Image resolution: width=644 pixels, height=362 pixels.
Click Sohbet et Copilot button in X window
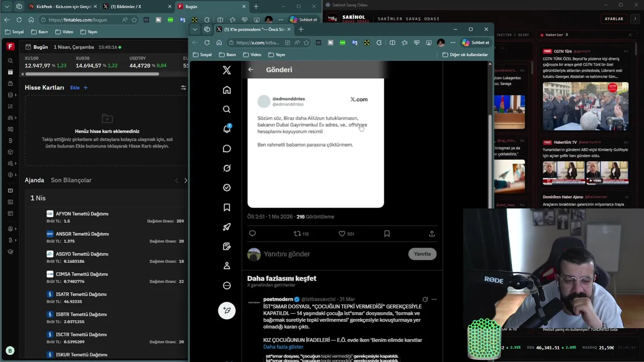pos(475,43)
